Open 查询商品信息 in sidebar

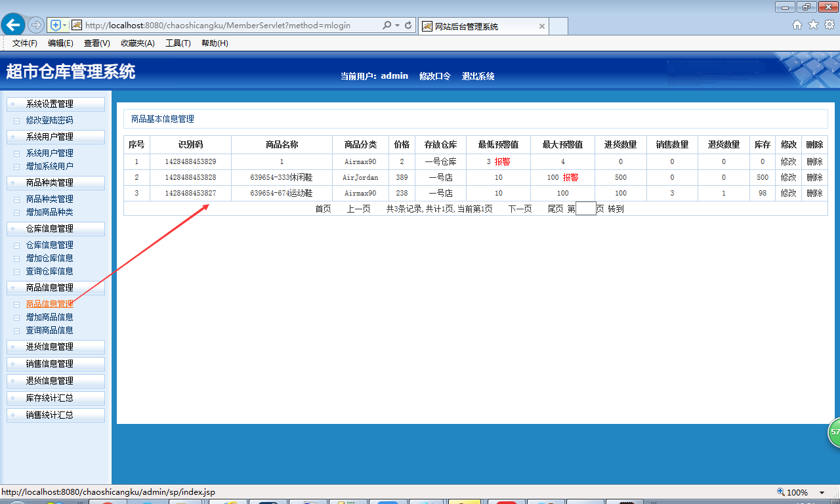point(49,331)
